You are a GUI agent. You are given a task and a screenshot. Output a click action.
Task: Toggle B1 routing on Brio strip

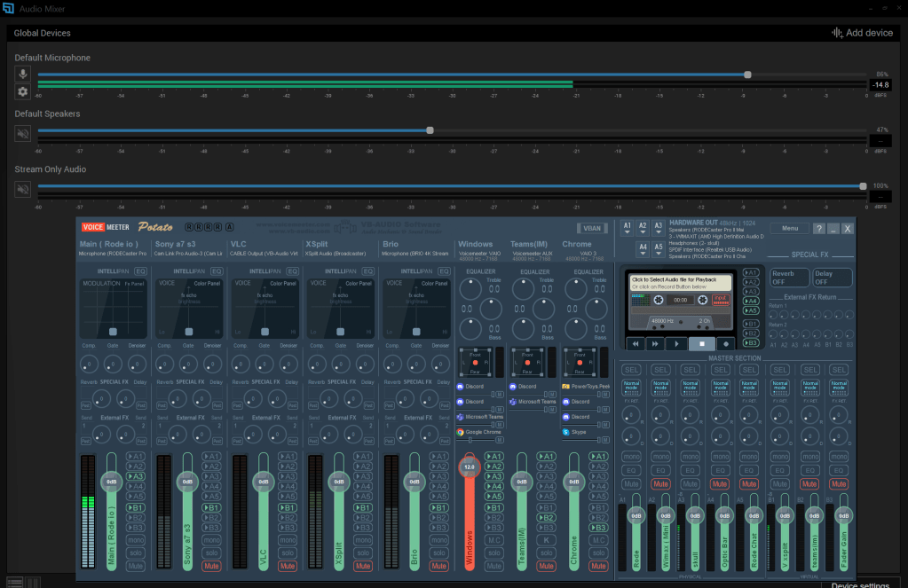pyautogui.click(x=439, y=507)
